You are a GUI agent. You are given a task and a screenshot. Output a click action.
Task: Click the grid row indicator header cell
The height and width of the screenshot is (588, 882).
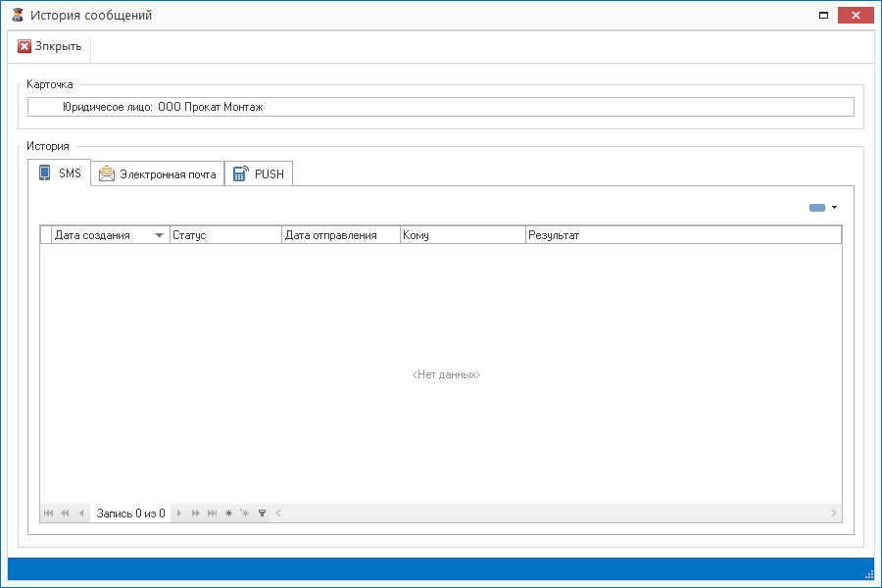pos(46,235)
